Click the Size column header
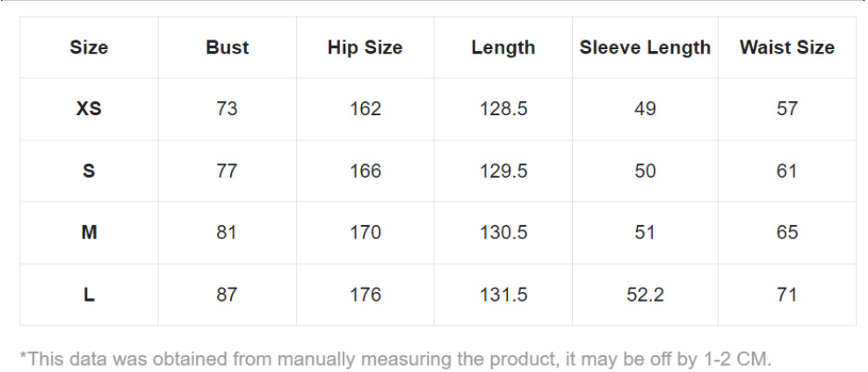Viewport: 868px width, 372px height. pos(89,47)
